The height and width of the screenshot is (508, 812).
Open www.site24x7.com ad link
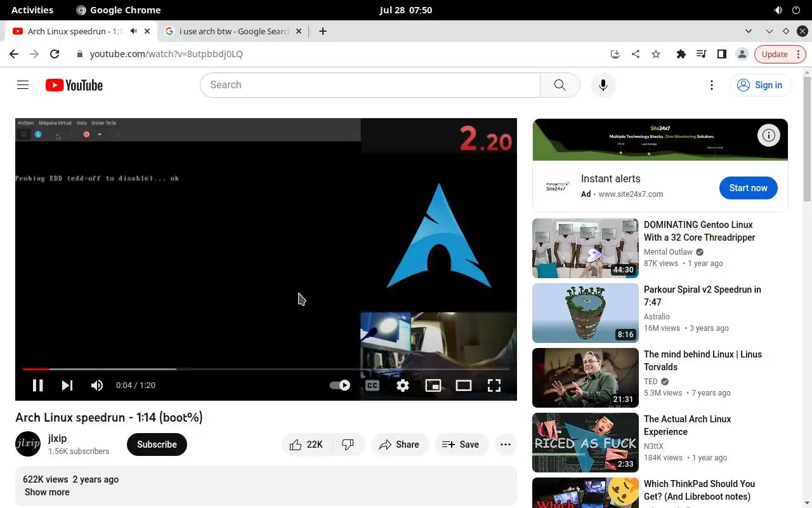pos(631,194)
